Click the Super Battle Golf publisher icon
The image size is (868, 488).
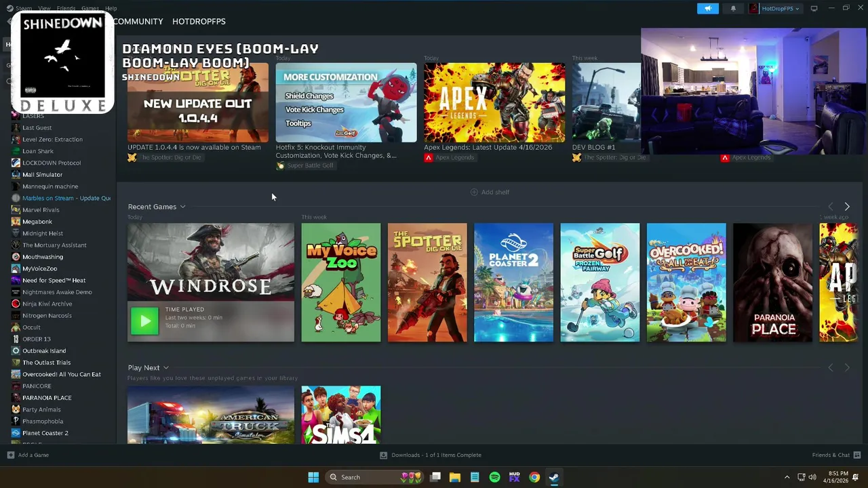[x=280, y=165]
